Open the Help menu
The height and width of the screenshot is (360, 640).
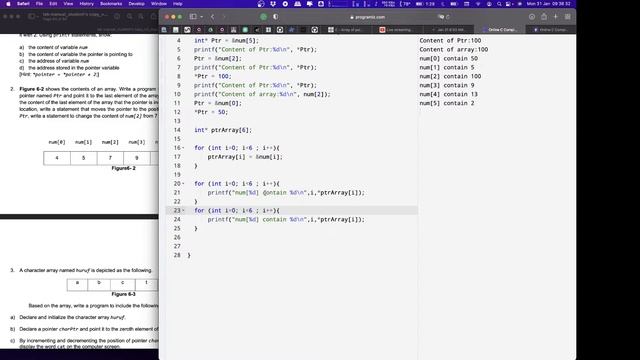coord(178,4)
